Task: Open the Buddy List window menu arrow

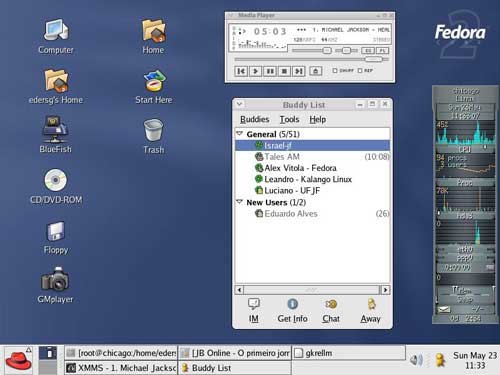Action: pyautogui.click(x=239, y=104)
